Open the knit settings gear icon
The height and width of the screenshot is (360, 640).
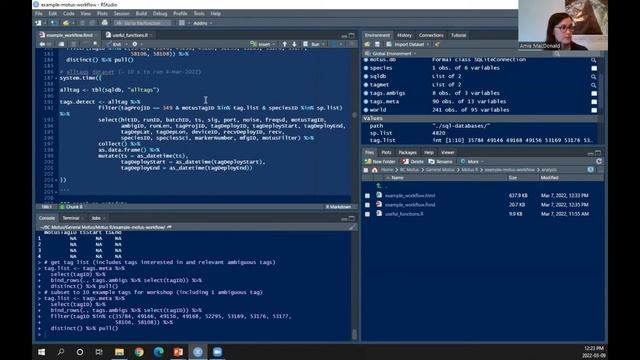click(x=134, y=44)
